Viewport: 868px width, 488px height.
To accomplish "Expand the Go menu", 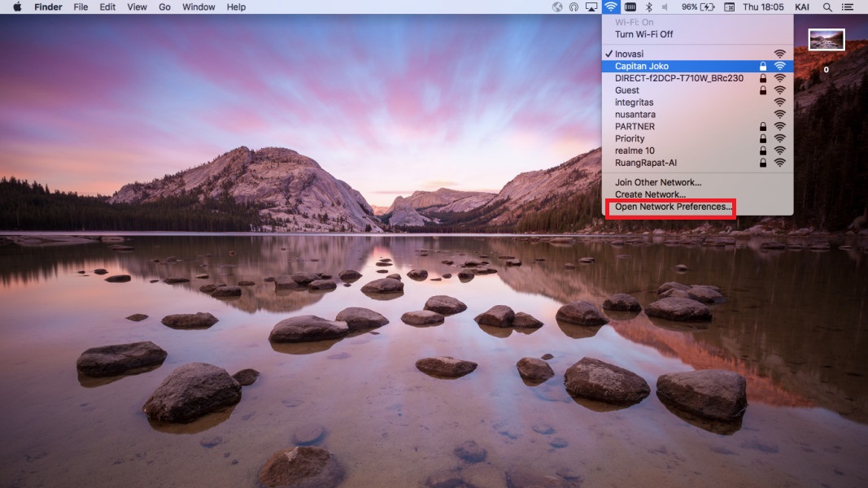I will tap(165, 7).
